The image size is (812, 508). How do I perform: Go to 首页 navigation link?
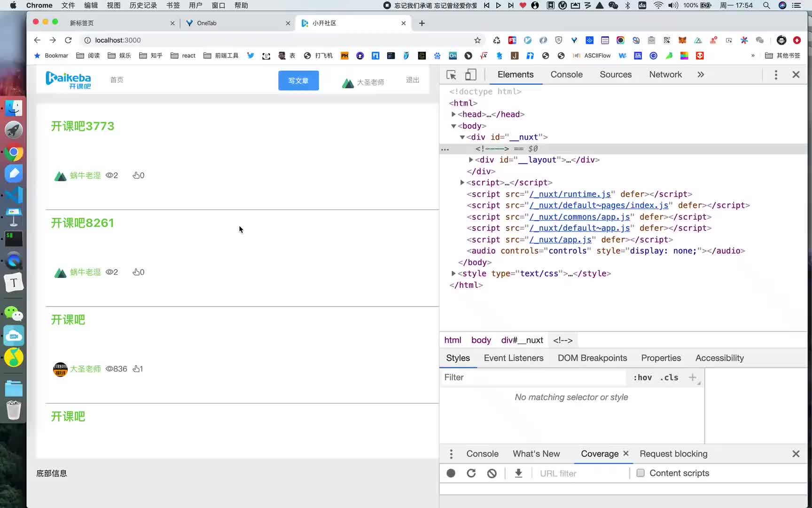click(117, 80)
